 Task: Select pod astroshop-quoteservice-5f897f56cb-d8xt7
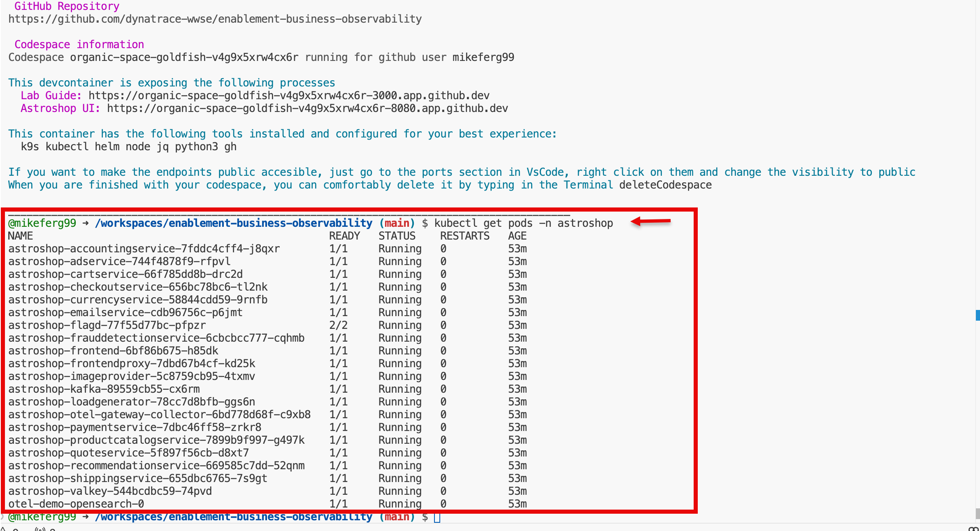[x=128, y=453]
